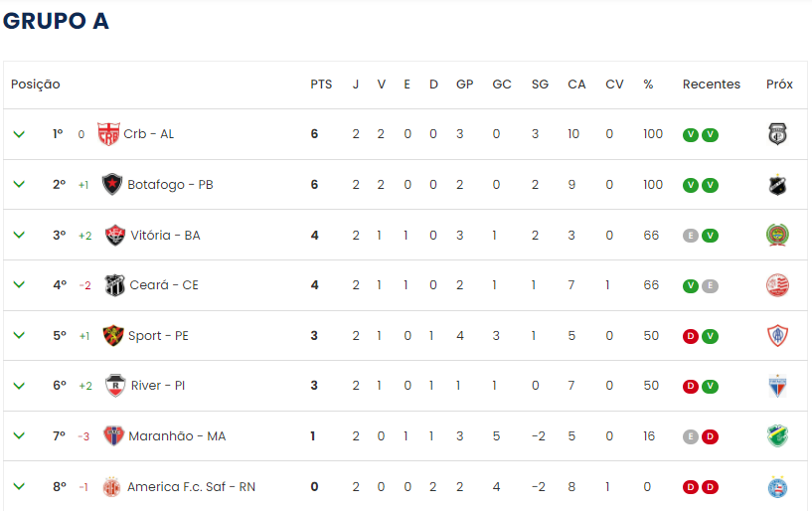Expand the America F.c. Saf row chevron

(19, 486)
